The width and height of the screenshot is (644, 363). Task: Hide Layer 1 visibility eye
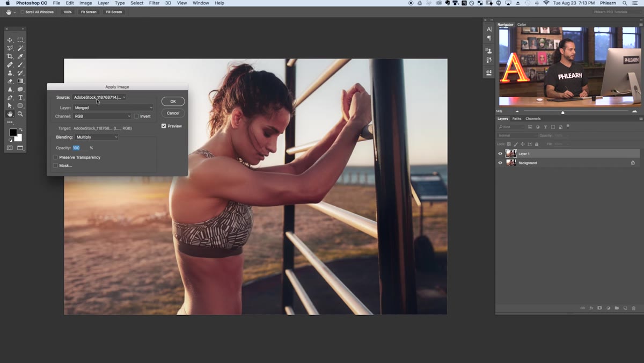pos(500,154)
